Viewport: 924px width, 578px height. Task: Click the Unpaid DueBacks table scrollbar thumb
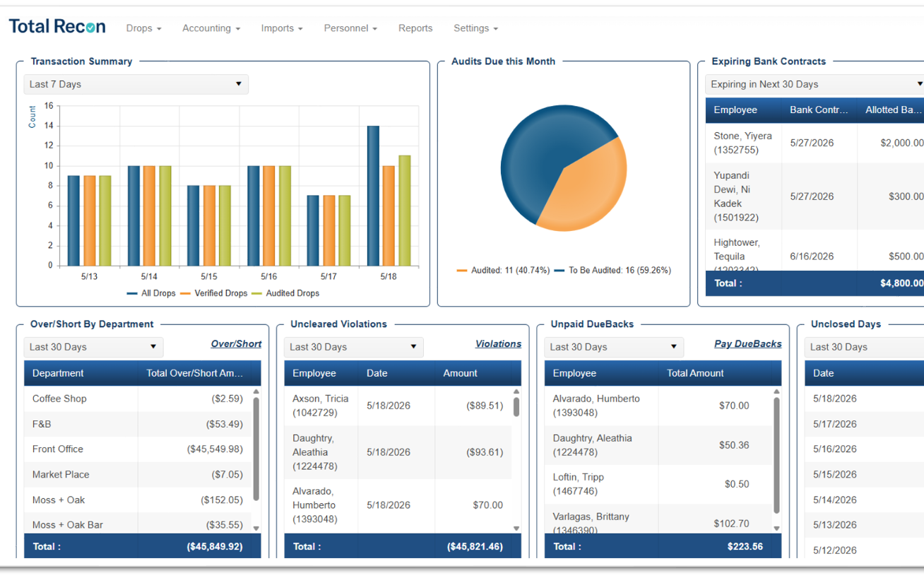click(776, 455)
